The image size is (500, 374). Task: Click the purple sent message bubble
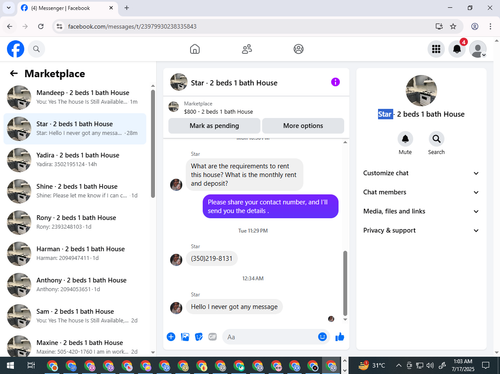coord(270,206)
